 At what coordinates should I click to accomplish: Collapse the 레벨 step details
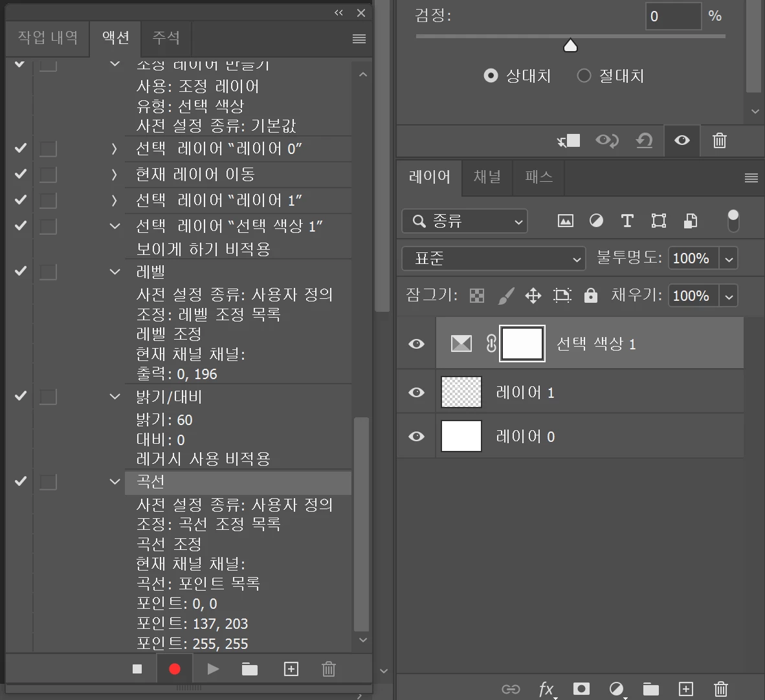click(115, 272)
